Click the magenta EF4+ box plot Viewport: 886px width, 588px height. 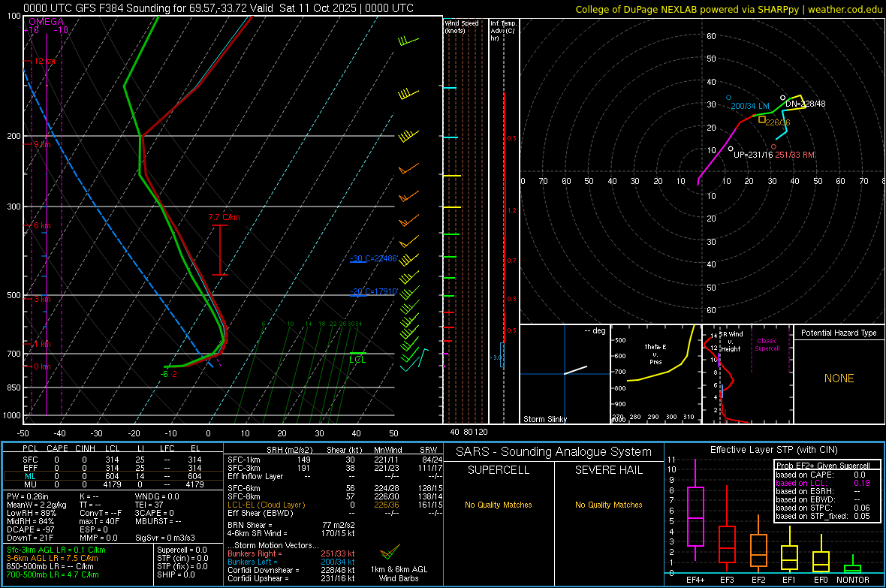point(695,510)
